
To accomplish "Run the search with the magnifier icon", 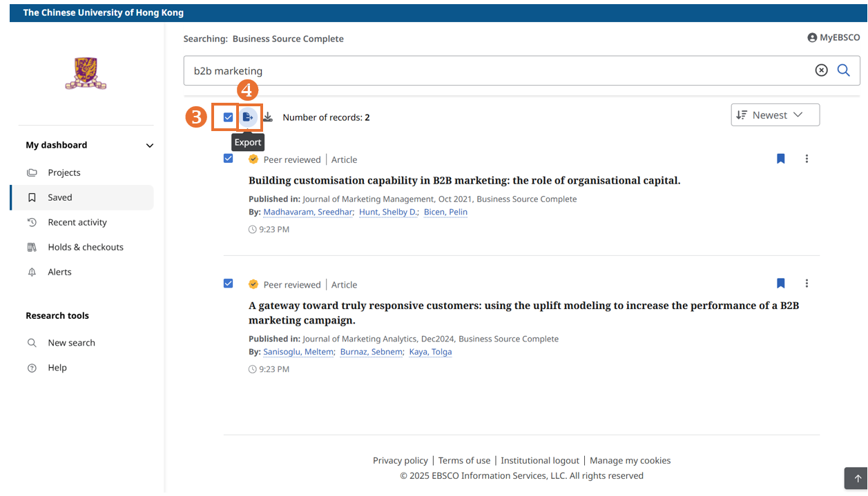I will (844, 70).
